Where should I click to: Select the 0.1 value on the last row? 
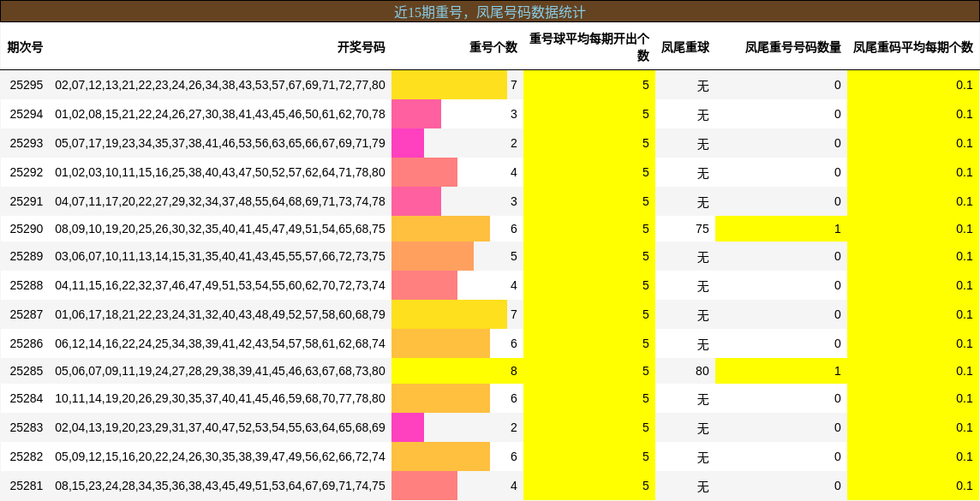click(964, 486)
